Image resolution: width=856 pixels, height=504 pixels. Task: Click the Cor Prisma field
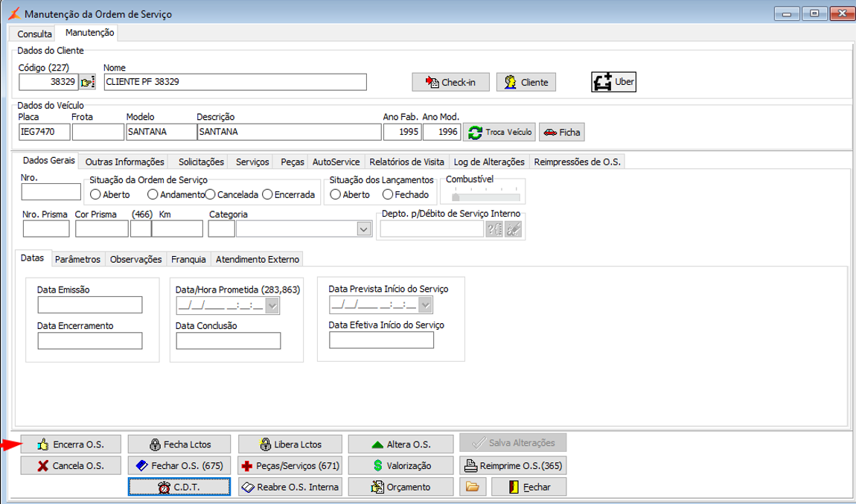101,229
